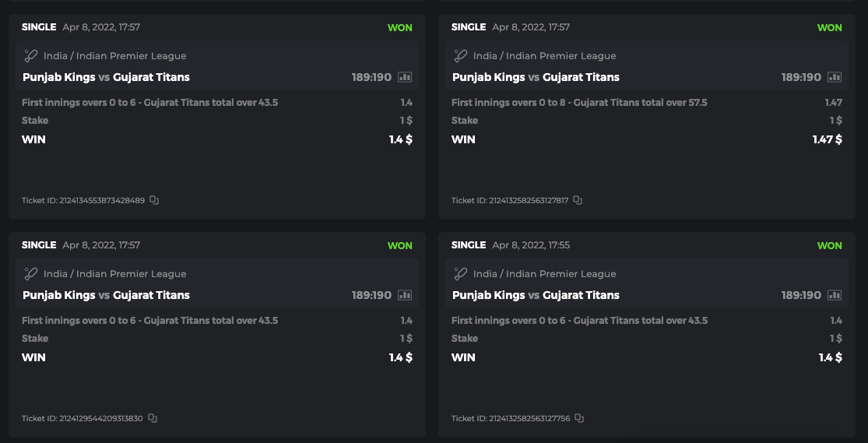
Task: Open India / Indian Premier League link, top-right card
Action: (544, 56)
